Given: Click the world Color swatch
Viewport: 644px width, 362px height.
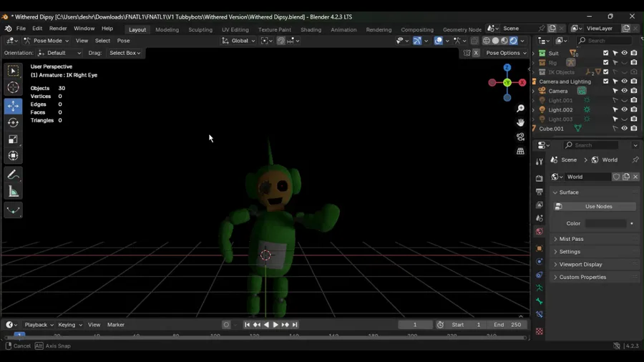Looking at the screenshot, I should click(606, 223).
